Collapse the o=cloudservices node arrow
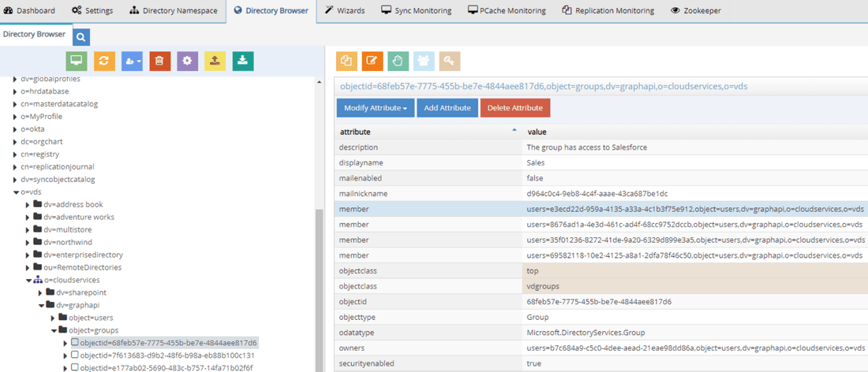 [x=28, y=281]
